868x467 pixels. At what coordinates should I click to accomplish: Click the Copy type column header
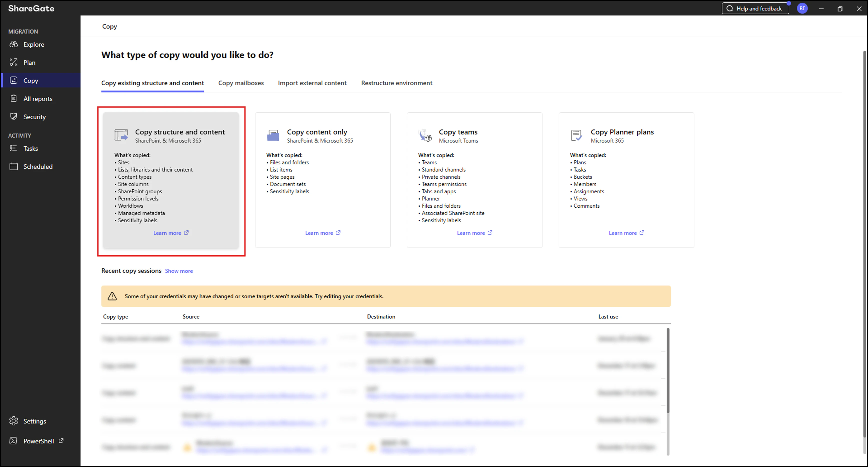pos(115,317)
